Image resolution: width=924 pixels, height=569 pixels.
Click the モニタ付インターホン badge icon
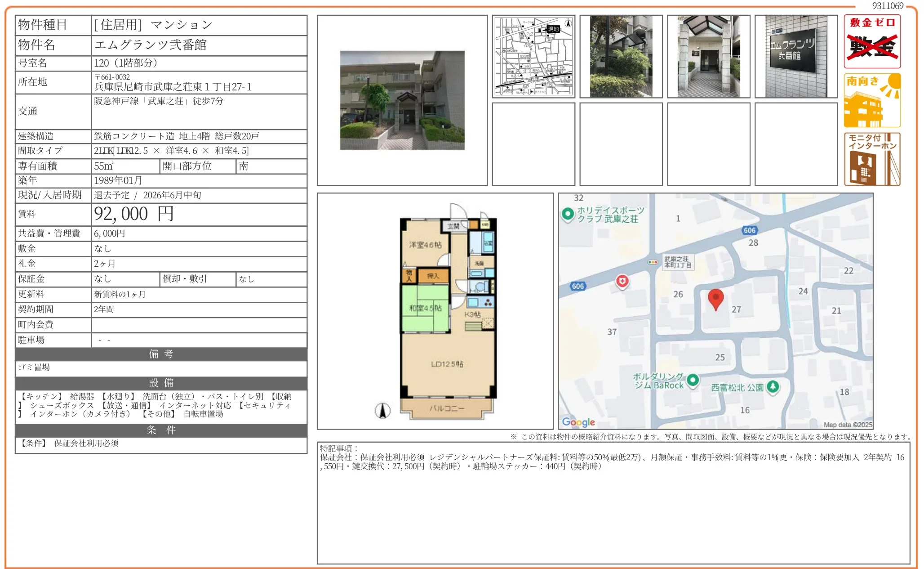872,159
